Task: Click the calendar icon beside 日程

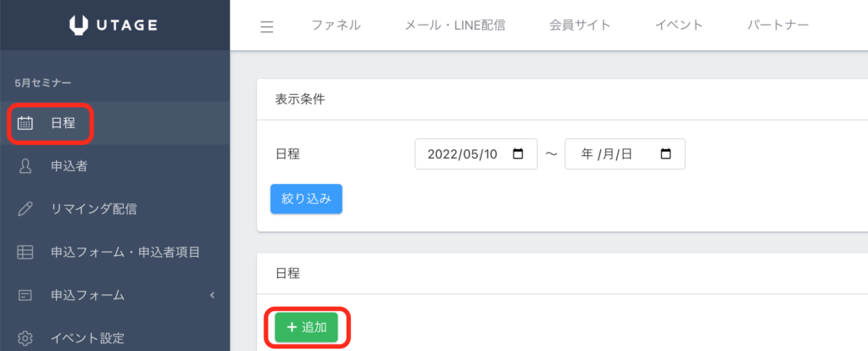Action: [x=25, y=123]
